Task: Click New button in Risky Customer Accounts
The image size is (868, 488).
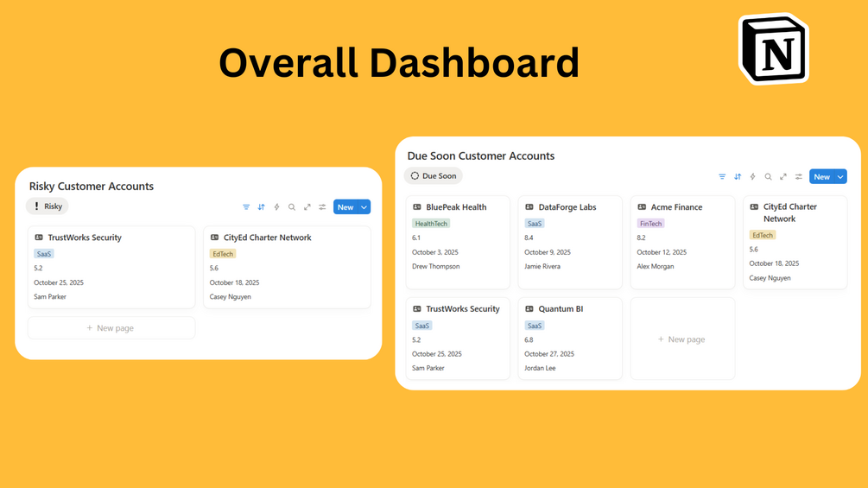Action: [345, 207]
